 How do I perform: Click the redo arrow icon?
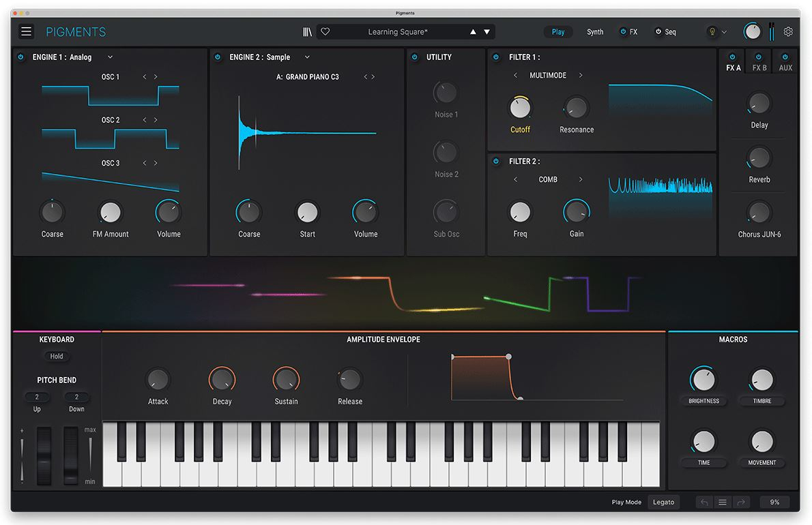point(741,502)
